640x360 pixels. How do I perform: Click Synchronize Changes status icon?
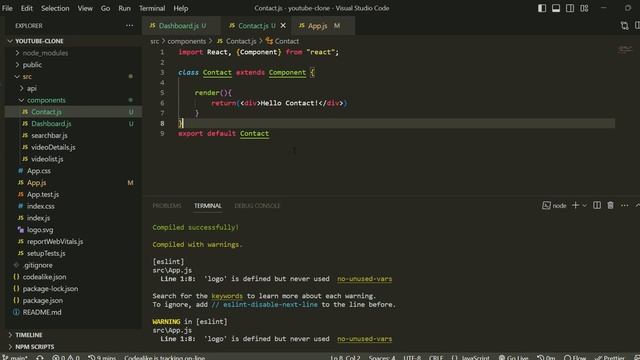pyautogui.click(x=40, y=357)
